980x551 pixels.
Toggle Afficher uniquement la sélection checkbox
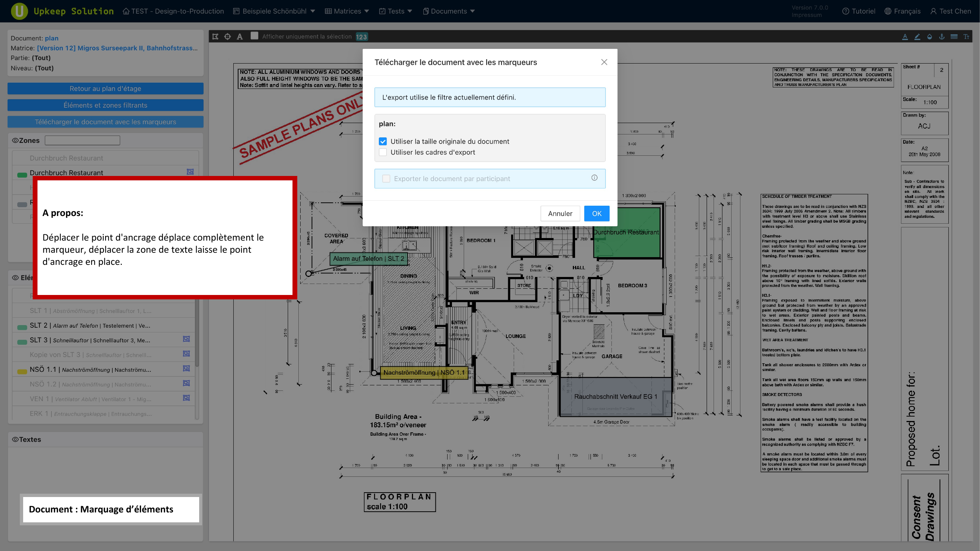(x=254, y=36)
